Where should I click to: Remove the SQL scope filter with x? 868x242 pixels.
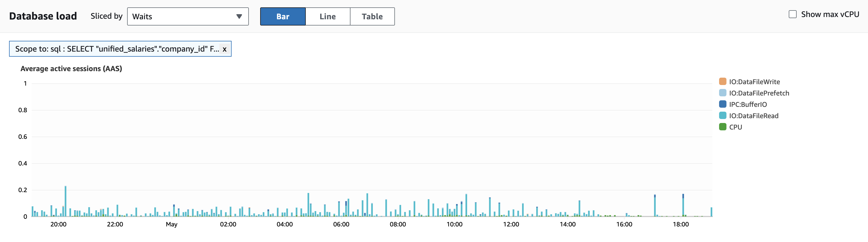click(x=225, y=49)
